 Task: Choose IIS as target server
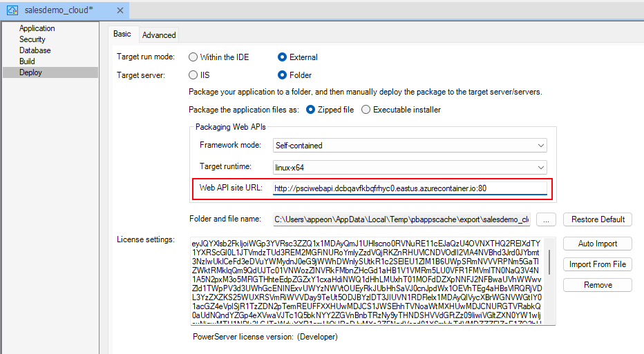coord(199,75)
